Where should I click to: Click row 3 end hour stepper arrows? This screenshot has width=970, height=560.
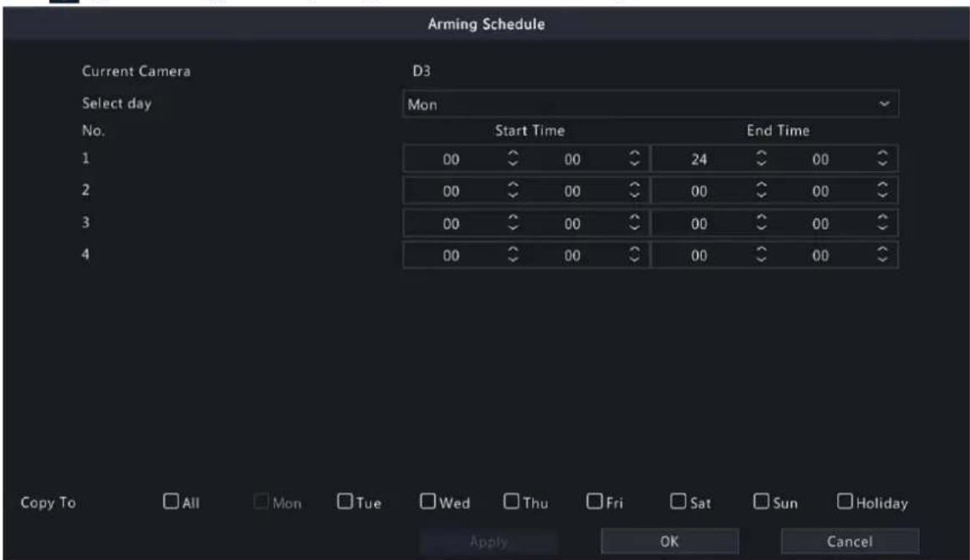click(x=762, y=223)
